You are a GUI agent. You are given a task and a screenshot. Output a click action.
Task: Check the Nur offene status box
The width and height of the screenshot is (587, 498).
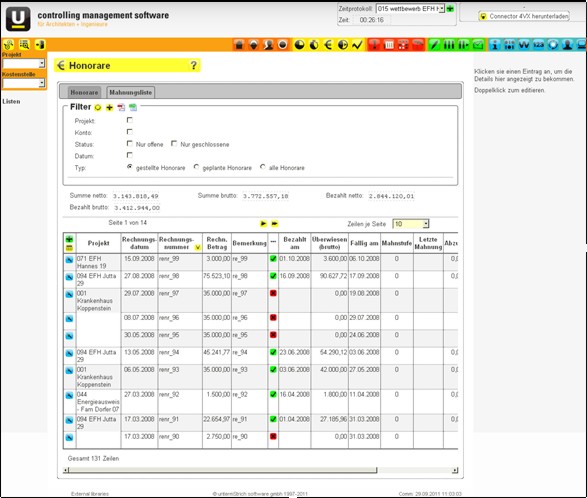(x=130, y=143)
